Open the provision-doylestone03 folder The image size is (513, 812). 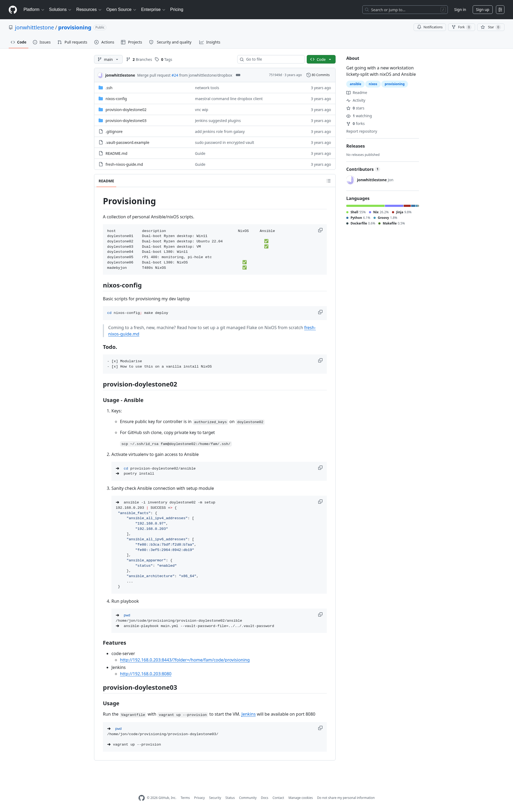click(126, 121)
